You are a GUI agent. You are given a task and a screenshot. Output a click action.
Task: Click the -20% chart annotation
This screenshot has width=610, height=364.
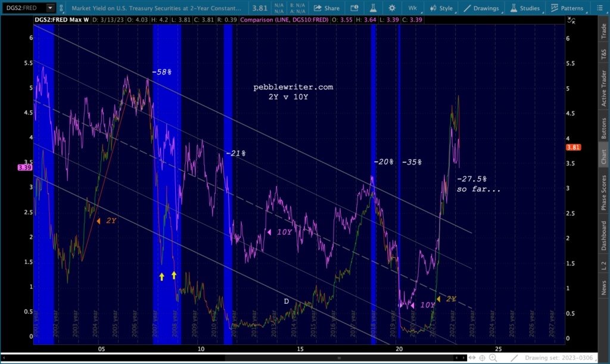pos(384,162)
